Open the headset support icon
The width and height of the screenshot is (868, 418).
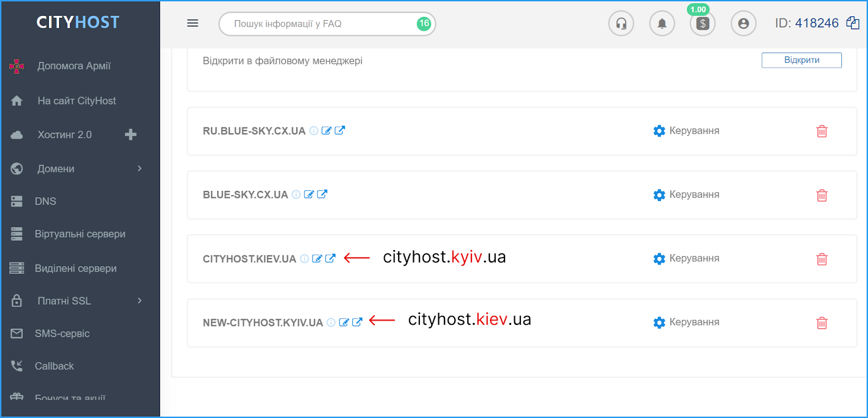[x=621, y=24]
